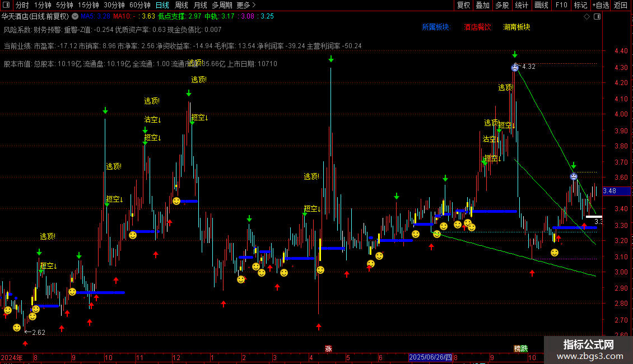
Task: Select the 60分钟 period
Action: [x=140, y=5]
